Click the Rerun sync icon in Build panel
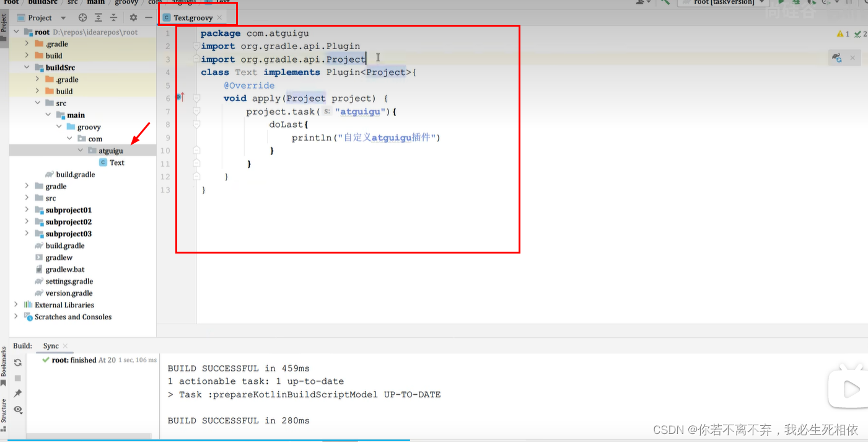This screenshot has height=442, width=868. coord(18,363)
